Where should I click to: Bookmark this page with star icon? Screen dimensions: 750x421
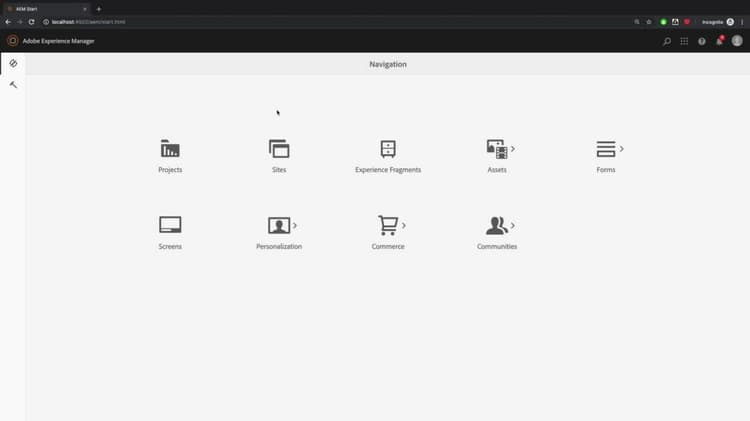(649, 22)
